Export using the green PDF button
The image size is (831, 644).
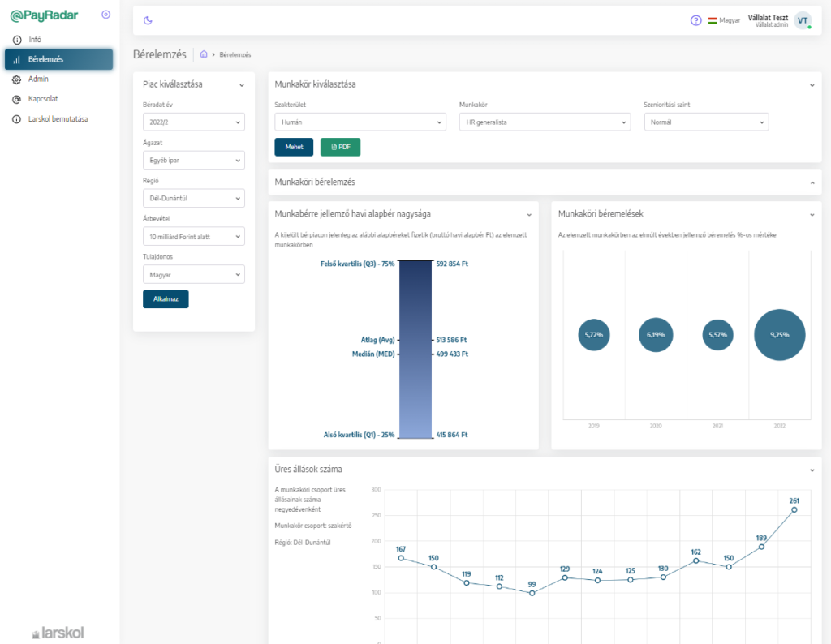(340, 147)
